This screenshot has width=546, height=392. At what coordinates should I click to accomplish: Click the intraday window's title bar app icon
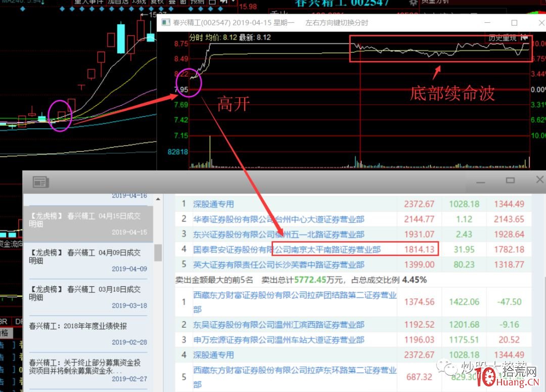(x=166, y=23)
